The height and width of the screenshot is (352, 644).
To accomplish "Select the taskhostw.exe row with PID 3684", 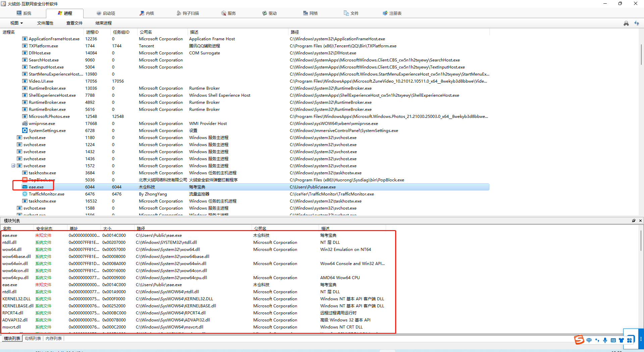I will pyautogui.click(x=245, y=173).
